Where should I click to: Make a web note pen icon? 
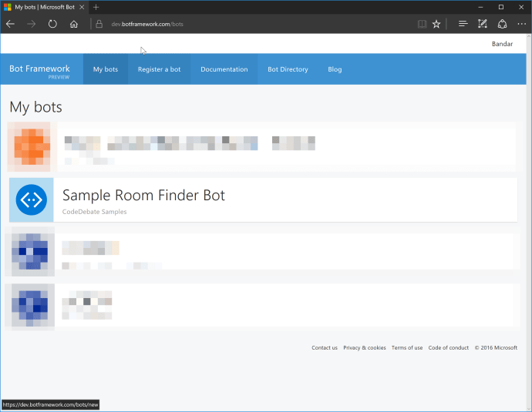pyautogui.click(x=483, y=24)
